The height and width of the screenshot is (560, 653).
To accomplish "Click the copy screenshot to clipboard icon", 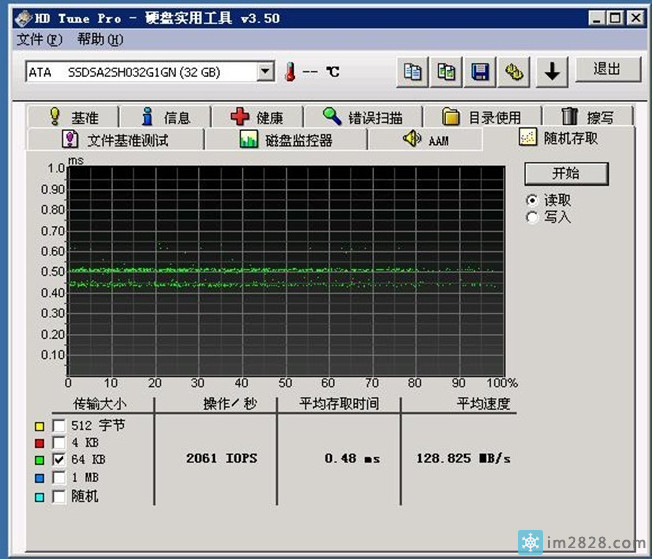I will tap(446, 72).
